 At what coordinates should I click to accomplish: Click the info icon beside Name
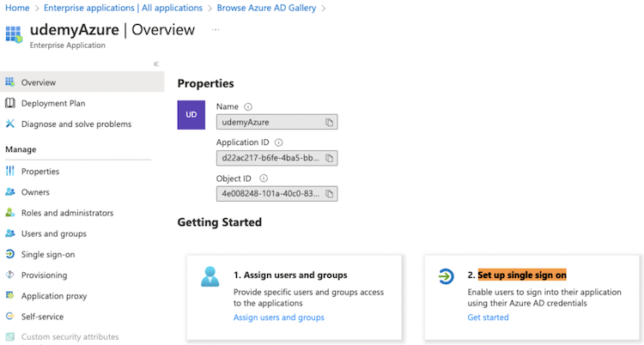(248, 107)
